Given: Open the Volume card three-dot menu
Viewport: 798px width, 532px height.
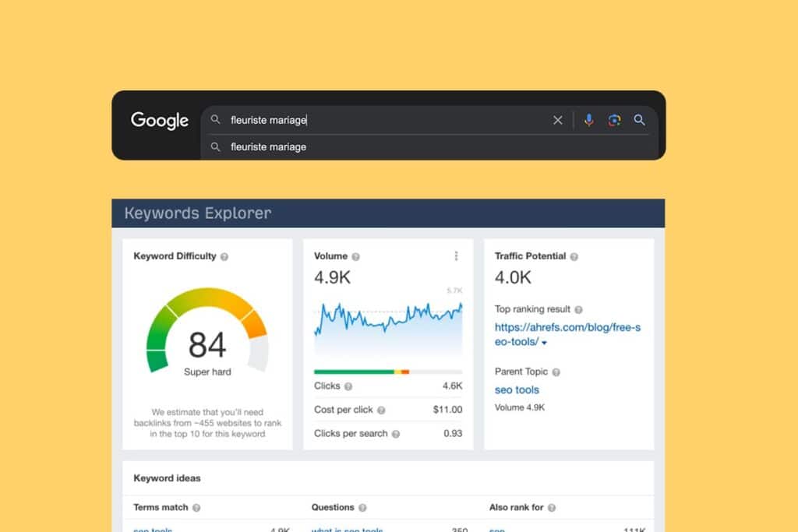Looking at the screenshot, I should pos(456,256).
